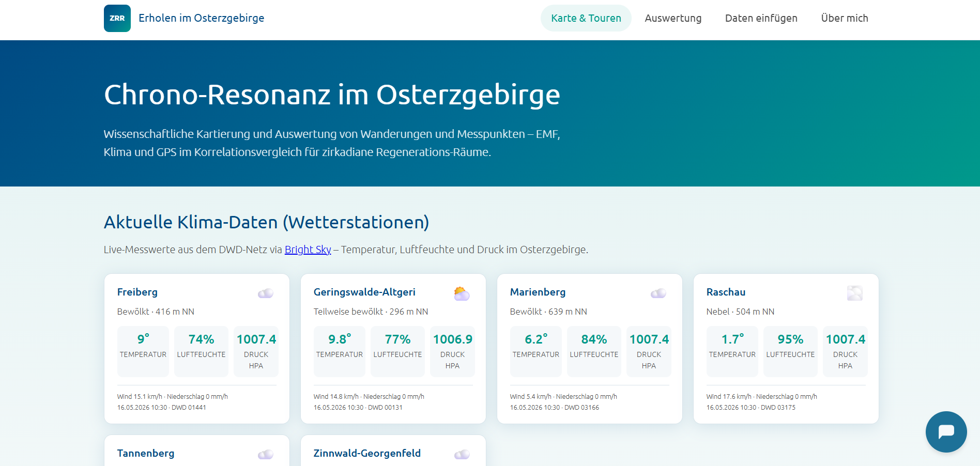Click Marienberg's cloudy weather icon
The width and height of the screenshot is (980, 466).
659,293
